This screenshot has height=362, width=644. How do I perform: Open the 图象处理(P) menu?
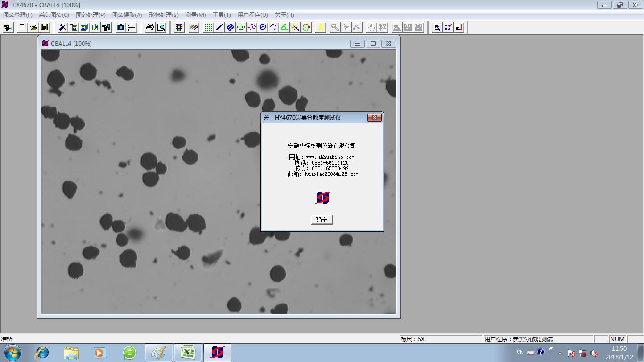[x=91, y=15]
